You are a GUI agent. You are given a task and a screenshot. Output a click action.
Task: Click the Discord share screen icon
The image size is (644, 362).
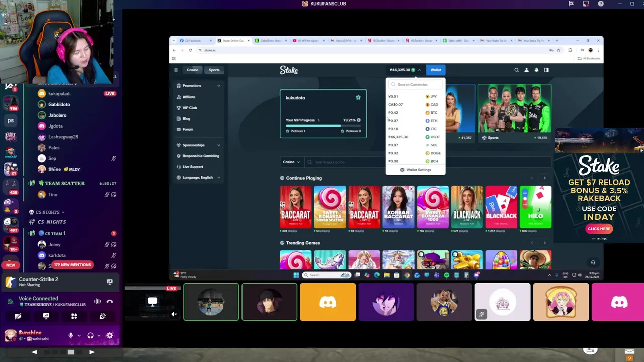46,316
